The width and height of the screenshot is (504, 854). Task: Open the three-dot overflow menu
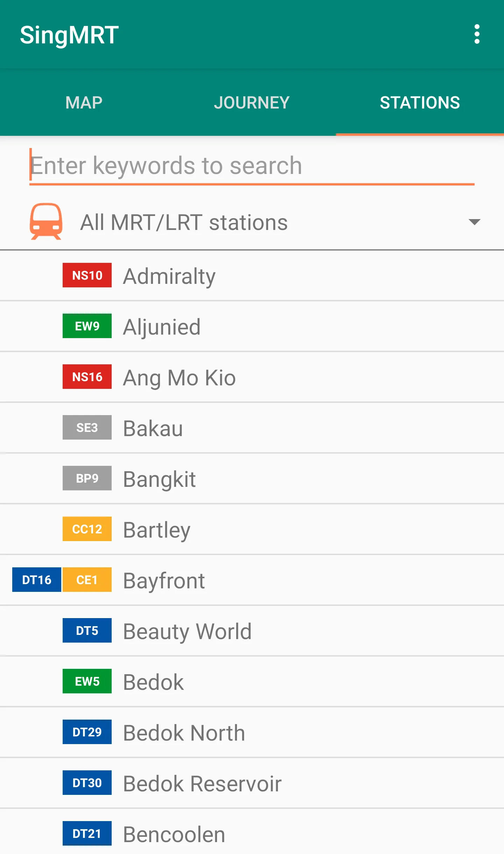477,34
